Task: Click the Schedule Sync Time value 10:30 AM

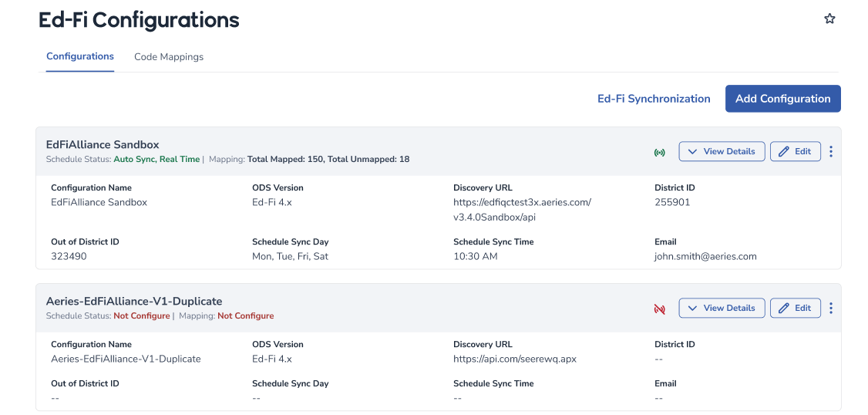Action: [x=476, y=257]
